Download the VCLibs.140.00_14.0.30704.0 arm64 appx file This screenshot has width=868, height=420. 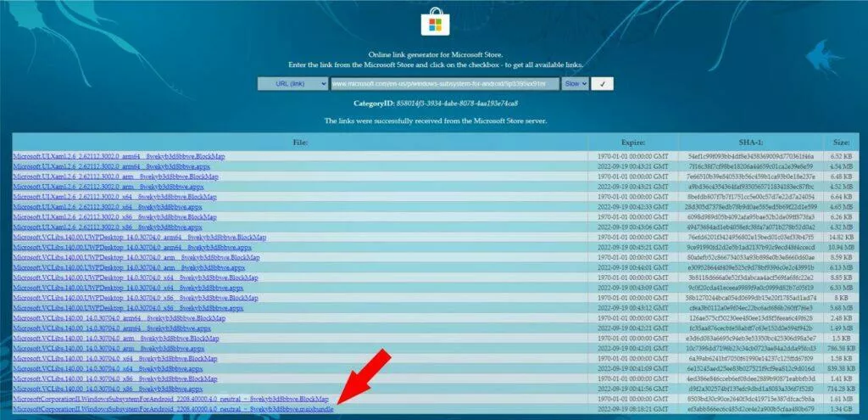tap(112, 328)
